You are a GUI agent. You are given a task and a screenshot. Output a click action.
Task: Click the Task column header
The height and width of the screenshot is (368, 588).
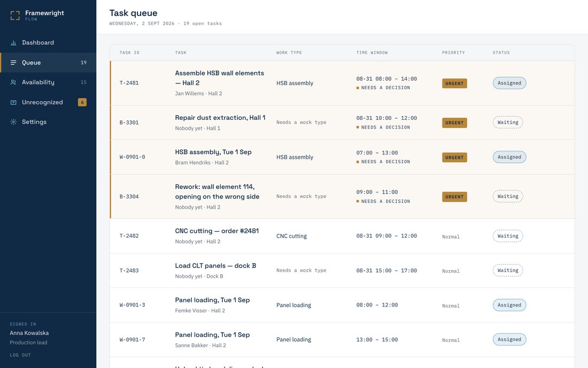181,52
